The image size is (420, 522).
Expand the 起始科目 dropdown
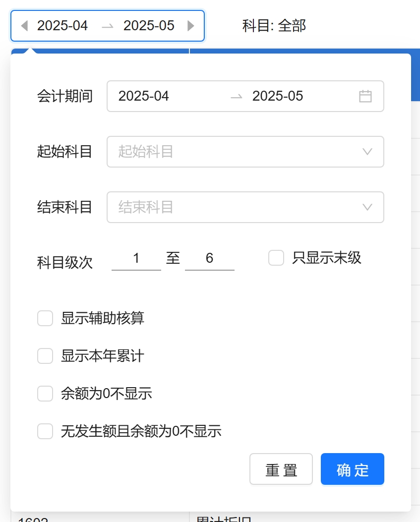tap(367, 152)
